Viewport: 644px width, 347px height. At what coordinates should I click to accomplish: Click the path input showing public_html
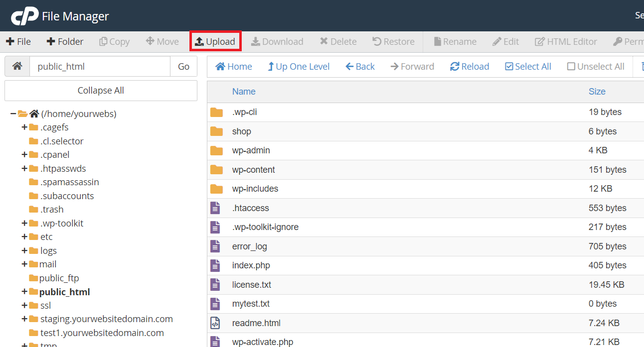click(100, 66)
